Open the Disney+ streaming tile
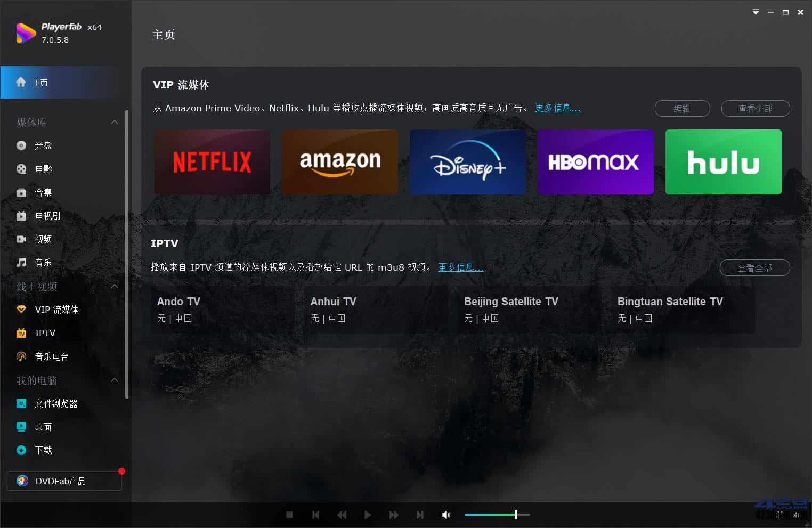The height and width of the screenshot is (528, 812). (468, 162)
